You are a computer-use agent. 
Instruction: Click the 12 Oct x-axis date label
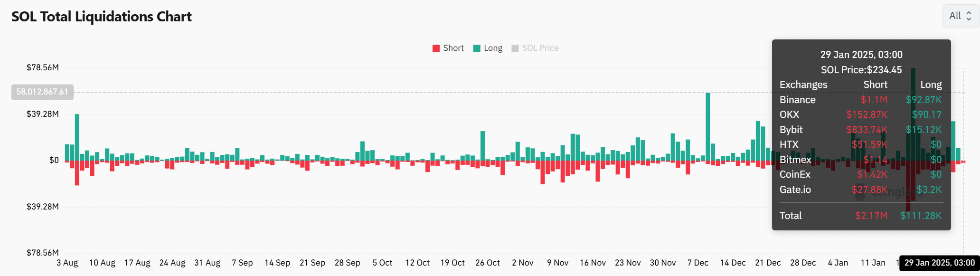click(x=417, y=263)
